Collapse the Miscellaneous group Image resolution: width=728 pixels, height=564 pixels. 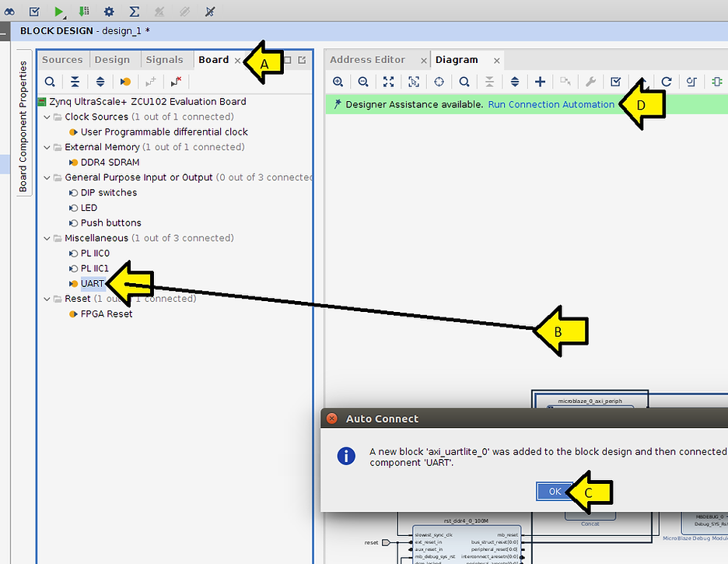coord(47,238)
